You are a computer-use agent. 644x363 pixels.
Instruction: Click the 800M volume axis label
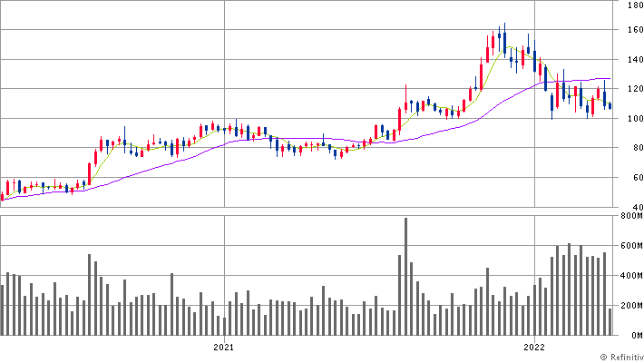(x=629, y=217)
